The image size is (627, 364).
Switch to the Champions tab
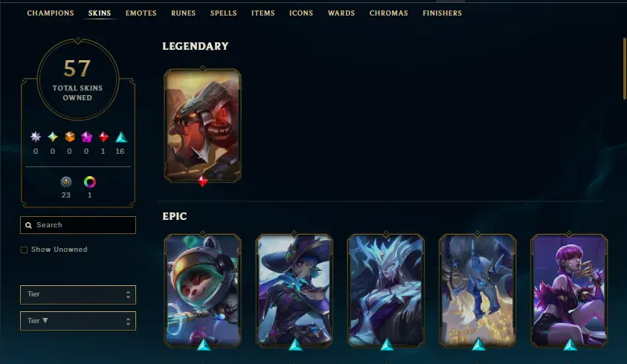point(51,13)
